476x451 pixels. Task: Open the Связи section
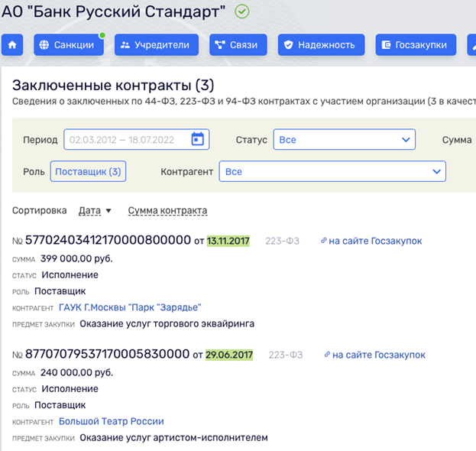[x=238, y=45]
